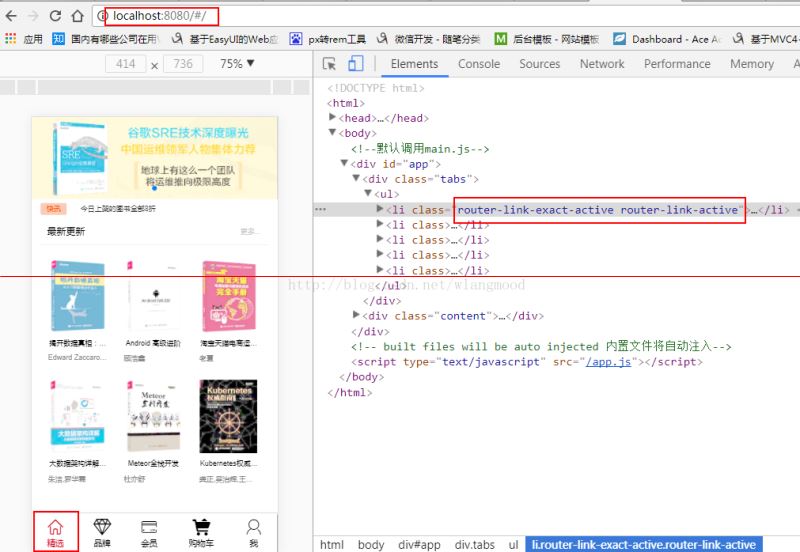Open the /app.js script source link

(609, 362)
